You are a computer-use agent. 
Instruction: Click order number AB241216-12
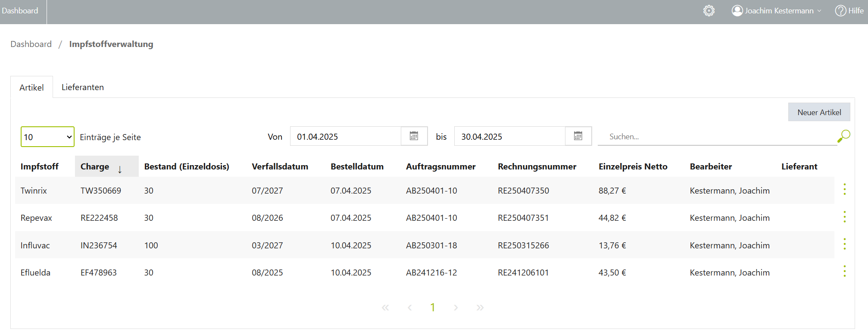[x=431, y=272]
